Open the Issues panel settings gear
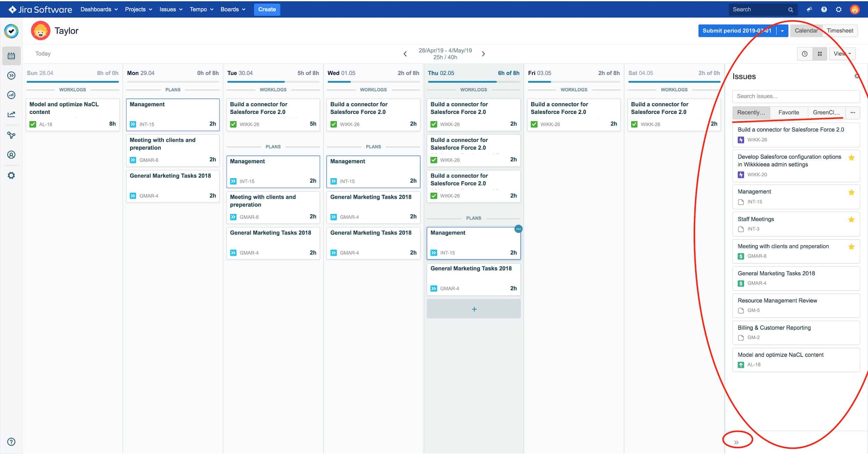The height and width of the screenshot is (454, 868). click(x=857, y=76)
